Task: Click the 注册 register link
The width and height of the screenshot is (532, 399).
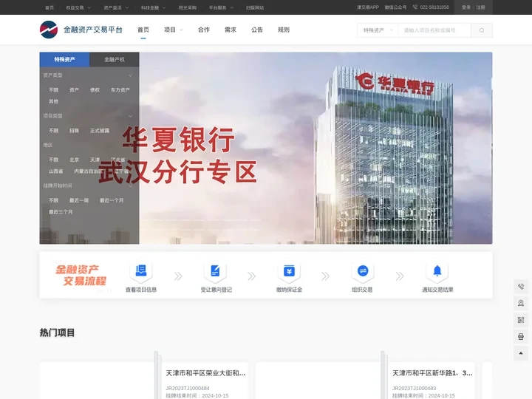Action: (480, 7)
